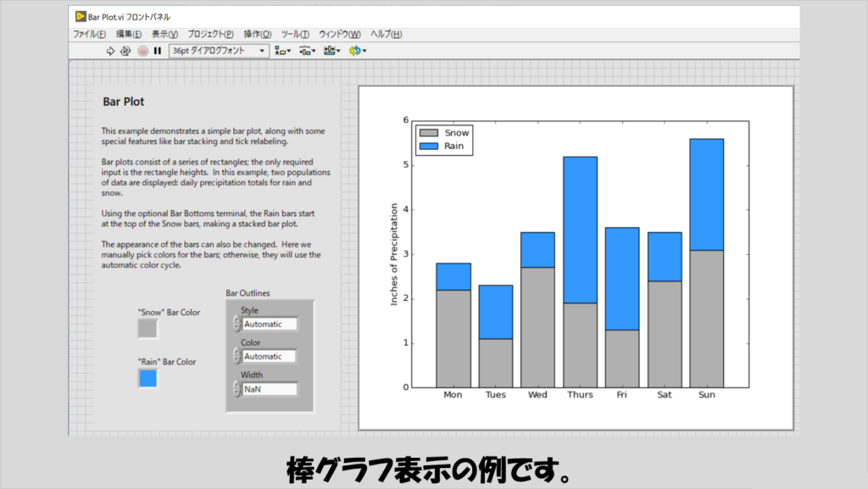The image size is (868, 489).
Task: Click the Style outline increment/decrement stepper
Action: click(236, 324)
